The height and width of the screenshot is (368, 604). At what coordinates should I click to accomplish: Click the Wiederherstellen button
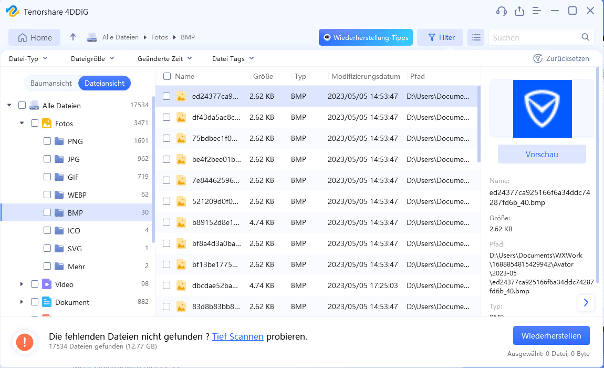551,336
